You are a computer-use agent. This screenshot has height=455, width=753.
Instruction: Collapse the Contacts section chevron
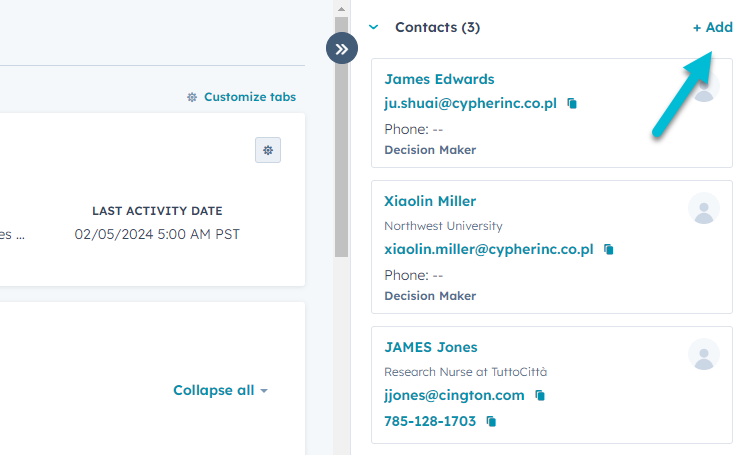[374, 27]
